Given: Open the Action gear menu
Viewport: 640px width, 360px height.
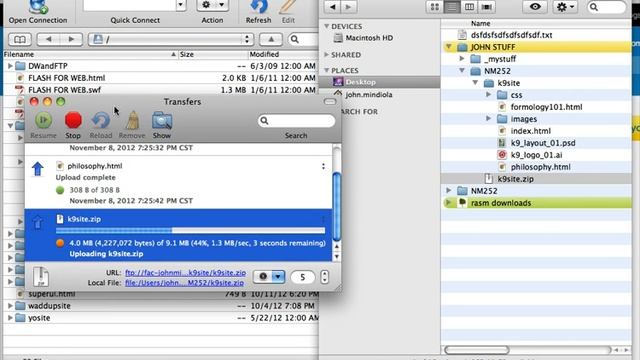Looking at the screenshot, I should click(213, 5).
